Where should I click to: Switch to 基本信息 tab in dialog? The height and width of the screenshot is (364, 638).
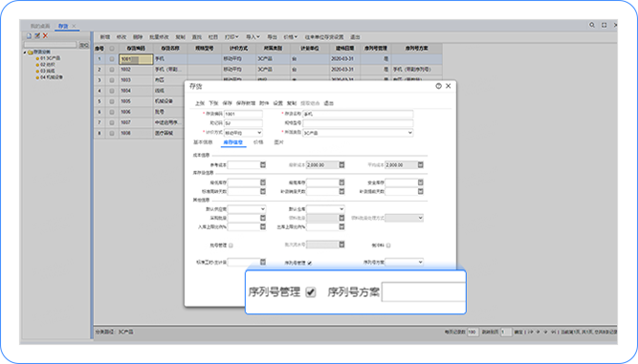coord(203,142)
